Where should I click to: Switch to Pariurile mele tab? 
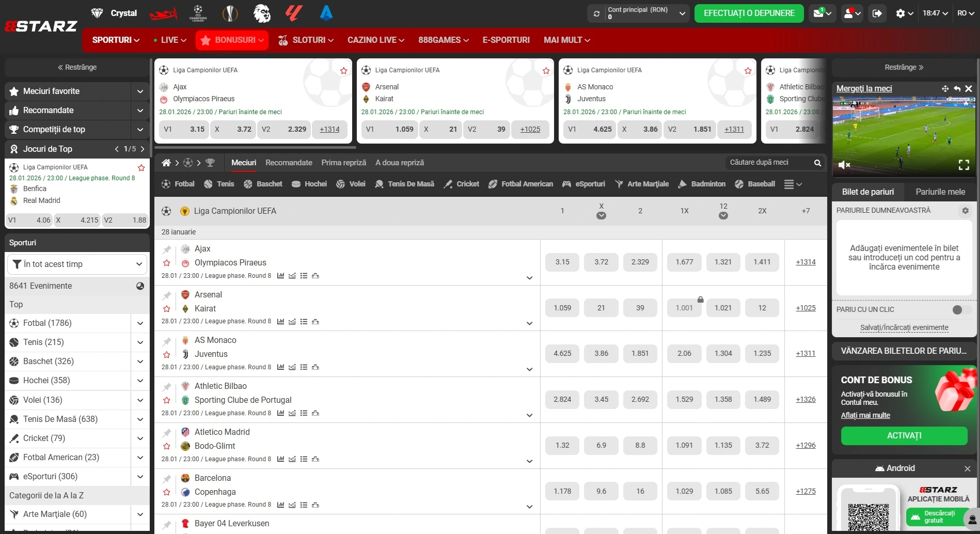click(x=940, y=192)
